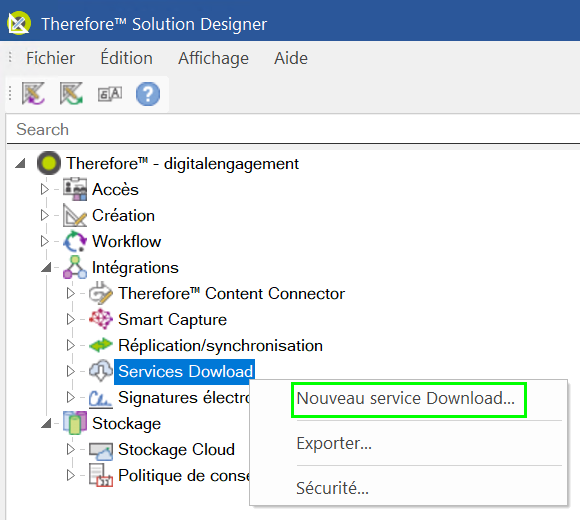Collapse the Stockage tree node
The image size is (580, 520).
46,423
